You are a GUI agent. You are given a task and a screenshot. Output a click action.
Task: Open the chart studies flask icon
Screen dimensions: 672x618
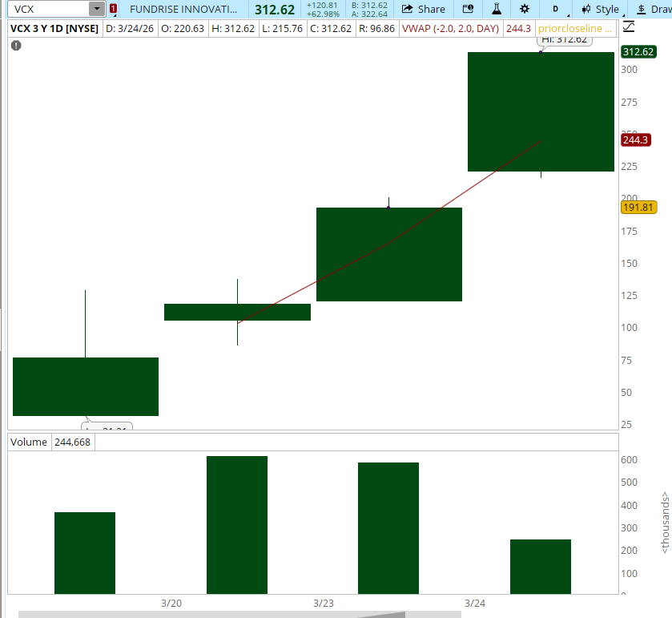click(x=497, y=9)
